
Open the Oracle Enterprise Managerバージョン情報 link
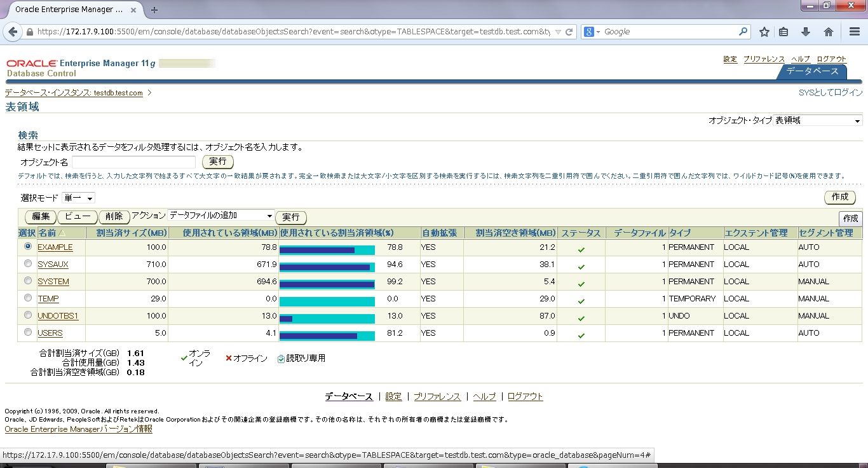(79, 429)
